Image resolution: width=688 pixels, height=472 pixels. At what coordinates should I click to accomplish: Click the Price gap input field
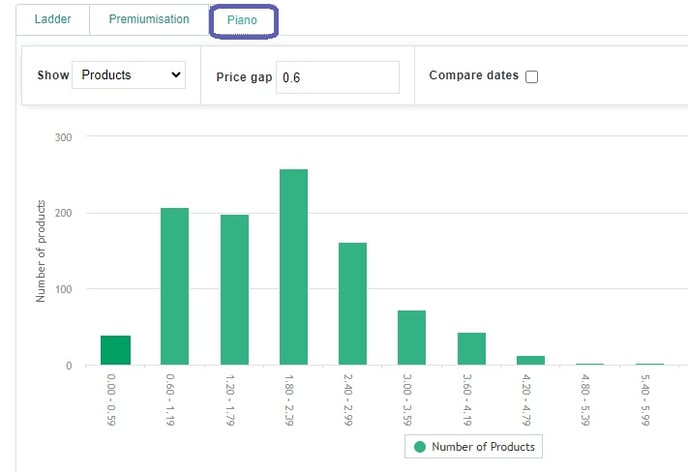pos(337,78)
